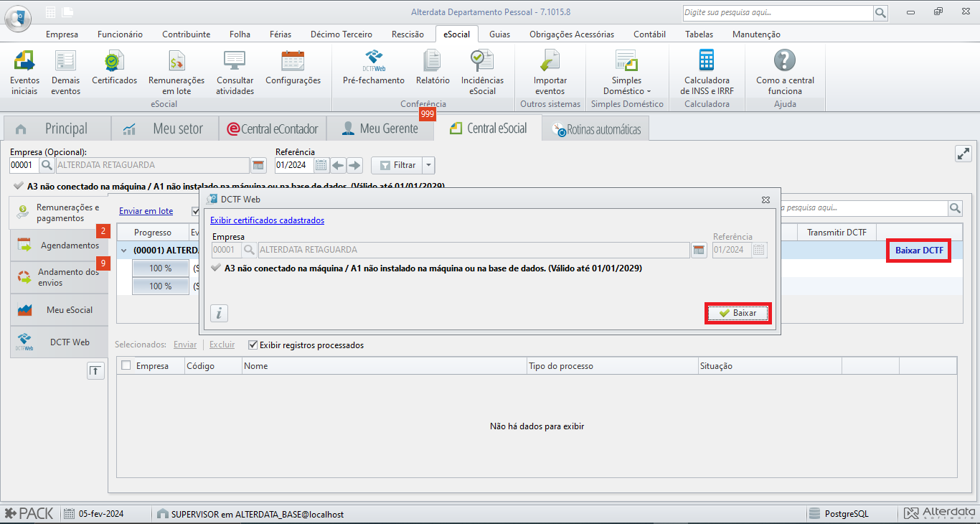Switch to Meu setor tab
The image size is (980, 524).
(165, 128)
